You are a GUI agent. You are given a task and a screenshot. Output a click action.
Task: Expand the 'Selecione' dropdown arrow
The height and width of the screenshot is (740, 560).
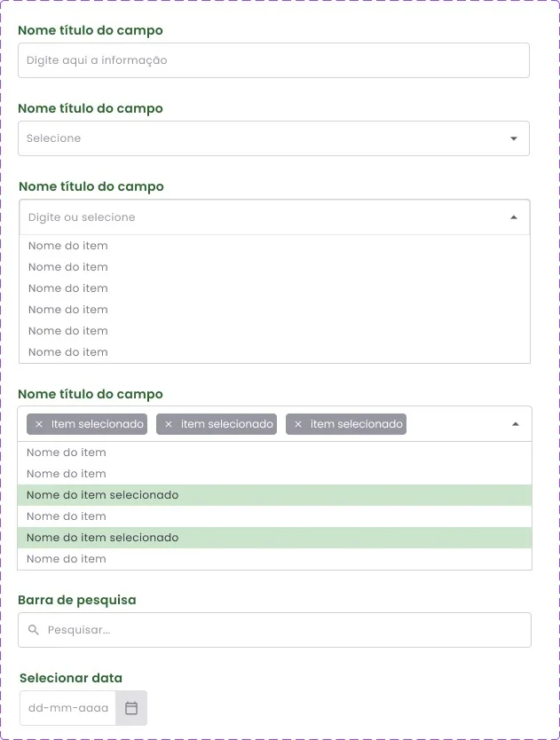[514, 138]
